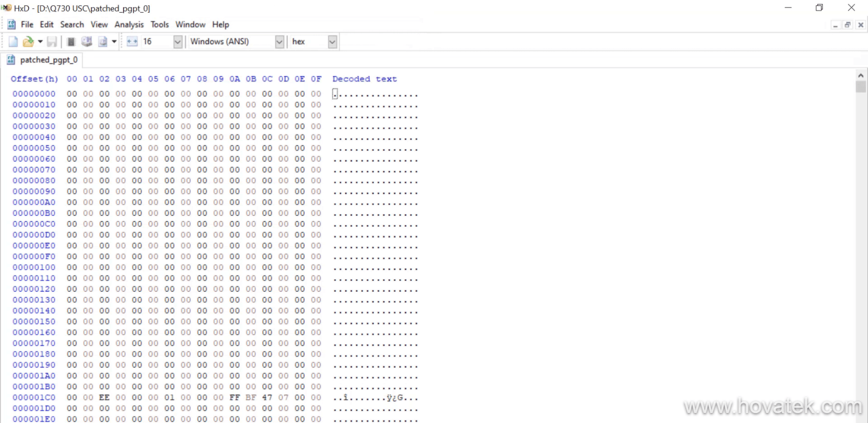This screenshot has width=868, height=423.
Task: Click the decoded text of row 00000000
Action: pyautogui.click(x=375, y=94)
